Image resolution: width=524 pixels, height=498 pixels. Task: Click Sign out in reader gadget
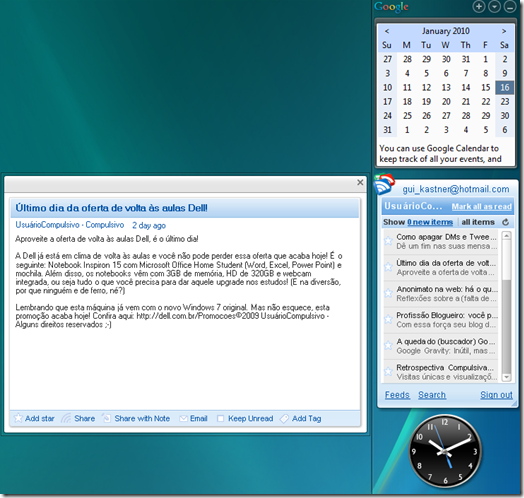[496, 395]
